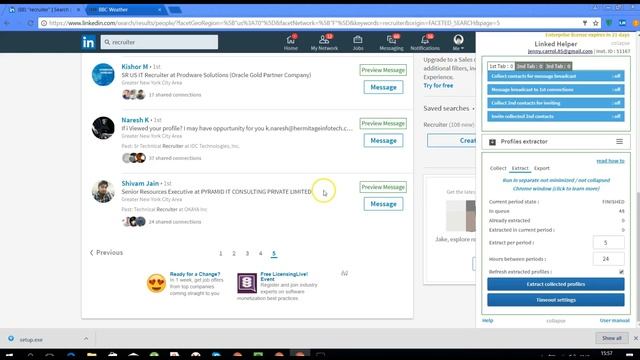Open Free LicensingLive Event ad
640x360 pixels.
[284, 277]
